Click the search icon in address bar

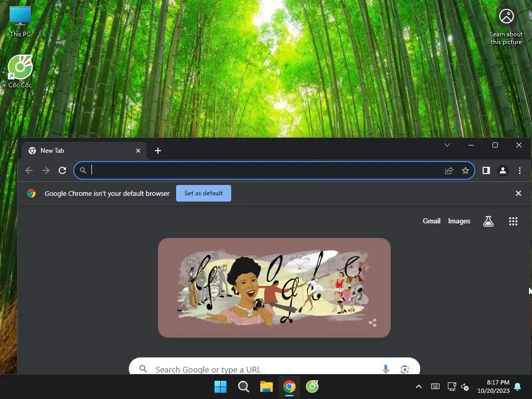(x=83, y=170)
